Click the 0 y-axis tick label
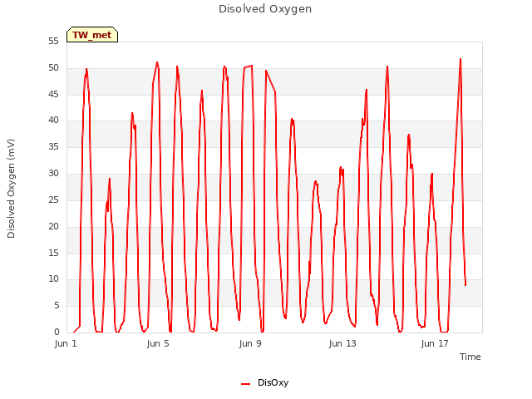This screenshot has height=399, width=532. click(x=57, y=332)
